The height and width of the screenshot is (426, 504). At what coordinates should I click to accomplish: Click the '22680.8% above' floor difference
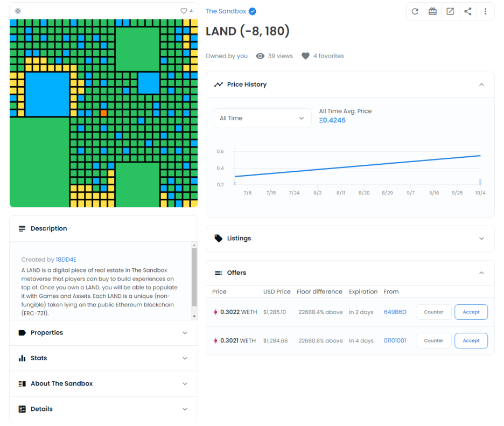(x=320, y=341)
